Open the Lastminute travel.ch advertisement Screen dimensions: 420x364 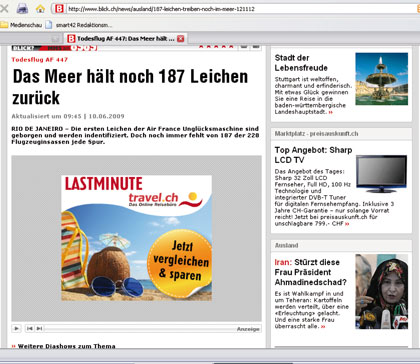[x=136, y=238]
